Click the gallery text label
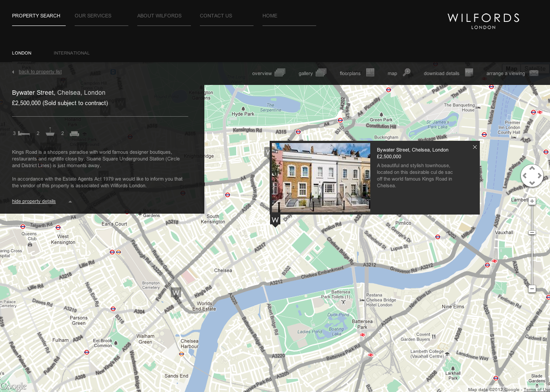Screen dimensions: 550x392 (306, 73)
